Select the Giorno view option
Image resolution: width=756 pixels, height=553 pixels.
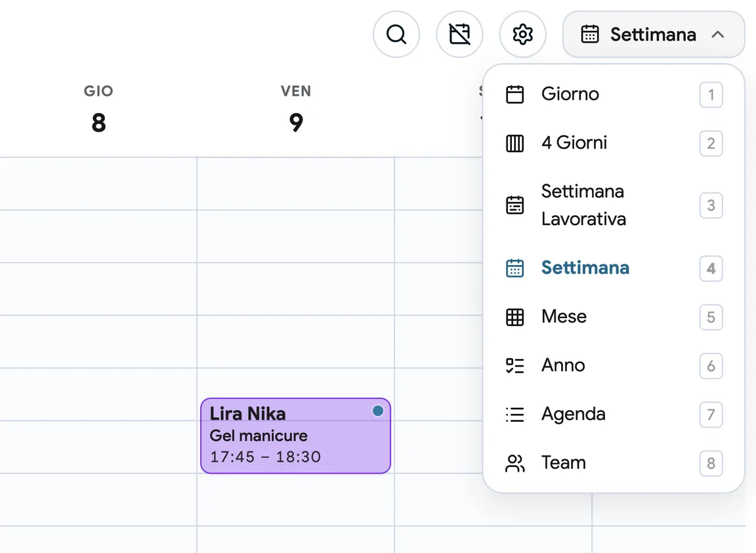614,94
